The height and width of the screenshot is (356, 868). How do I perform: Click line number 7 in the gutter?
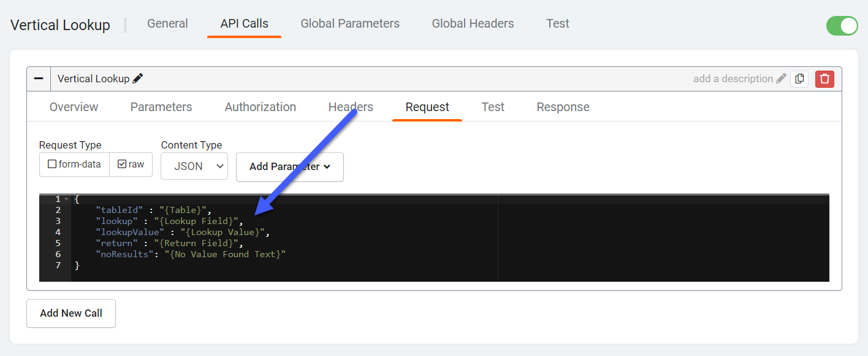(x=58, y=265)
